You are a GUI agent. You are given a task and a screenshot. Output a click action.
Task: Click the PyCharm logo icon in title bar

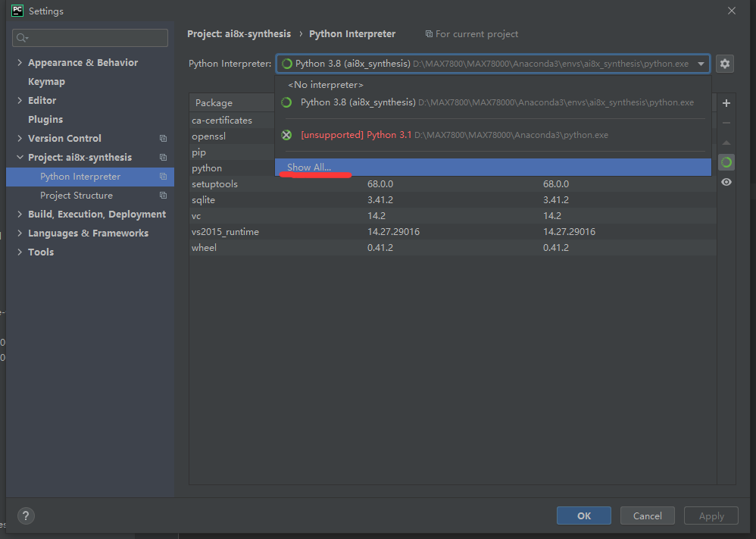click(17, 11)
